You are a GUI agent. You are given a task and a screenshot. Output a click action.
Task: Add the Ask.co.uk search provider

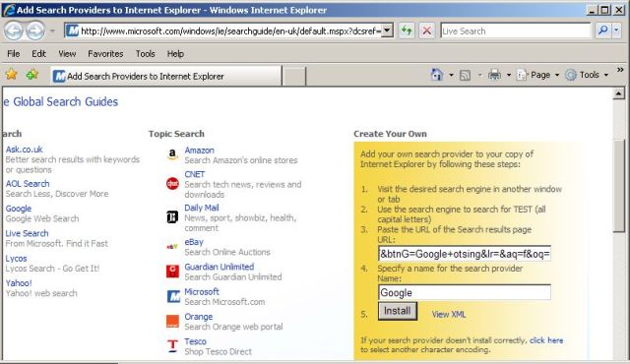(x=24, y=150)
